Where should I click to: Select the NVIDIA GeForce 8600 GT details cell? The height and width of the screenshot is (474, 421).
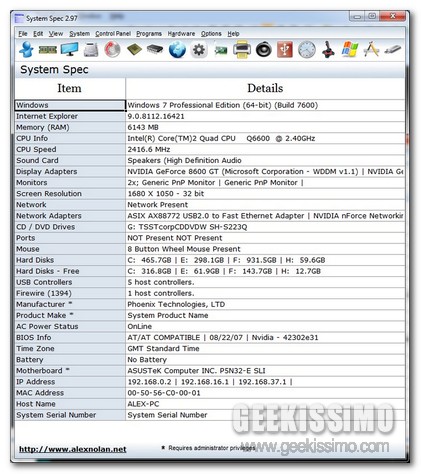click(x=265, y=172)
